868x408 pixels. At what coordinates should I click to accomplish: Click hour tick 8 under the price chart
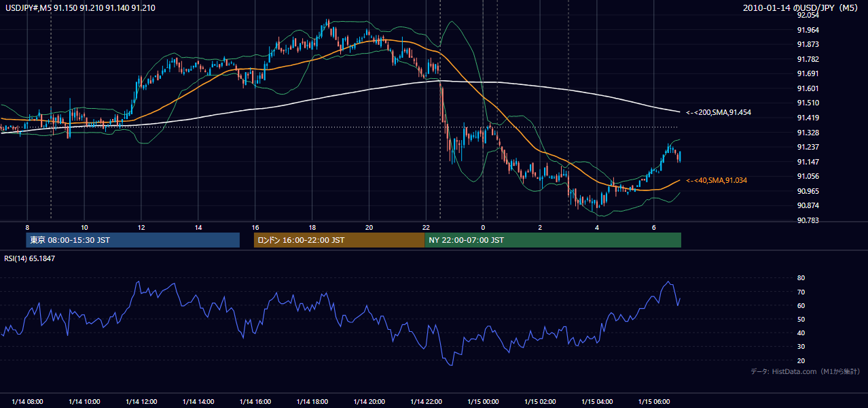point(27,227)
